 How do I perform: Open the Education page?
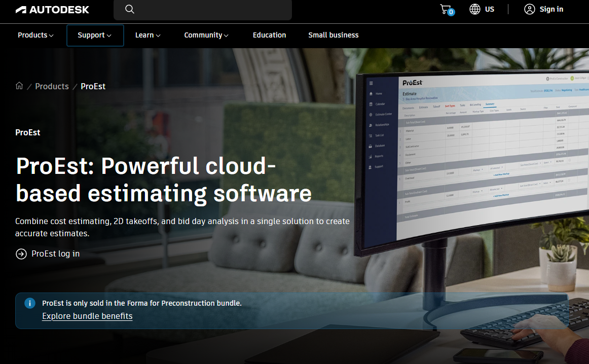pyautogui.click(x=269, y=35)
